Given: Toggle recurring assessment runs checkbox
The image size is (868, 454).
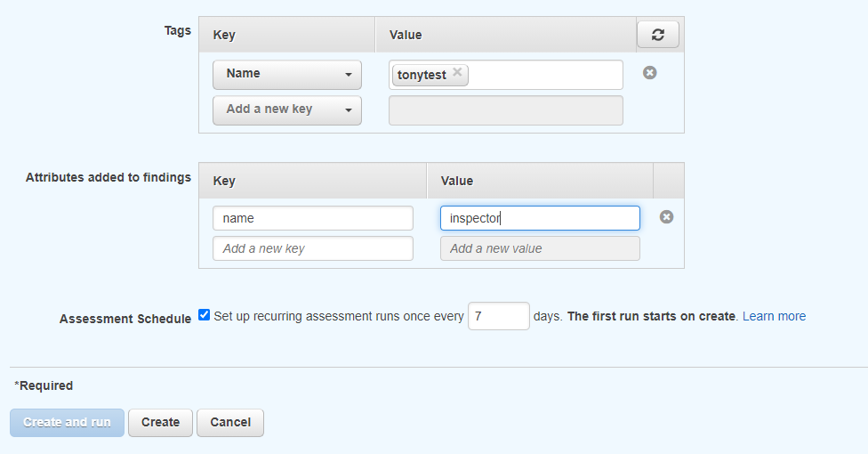Looking at the screenshot, I should click(x=205, y=315).
